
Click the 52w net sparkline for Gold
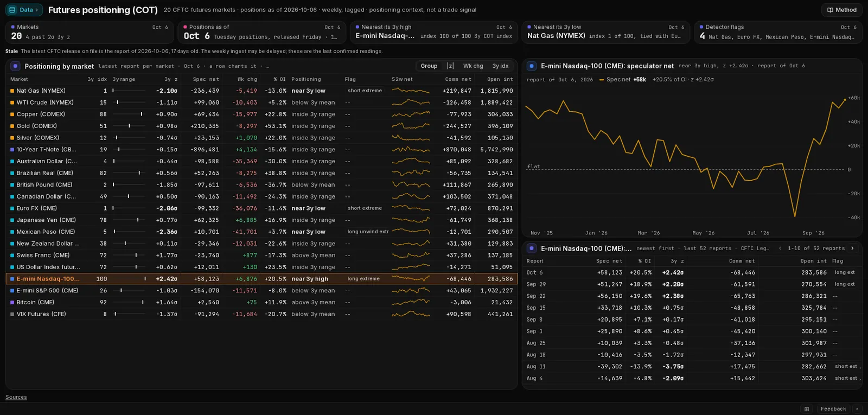coord(411,126)
